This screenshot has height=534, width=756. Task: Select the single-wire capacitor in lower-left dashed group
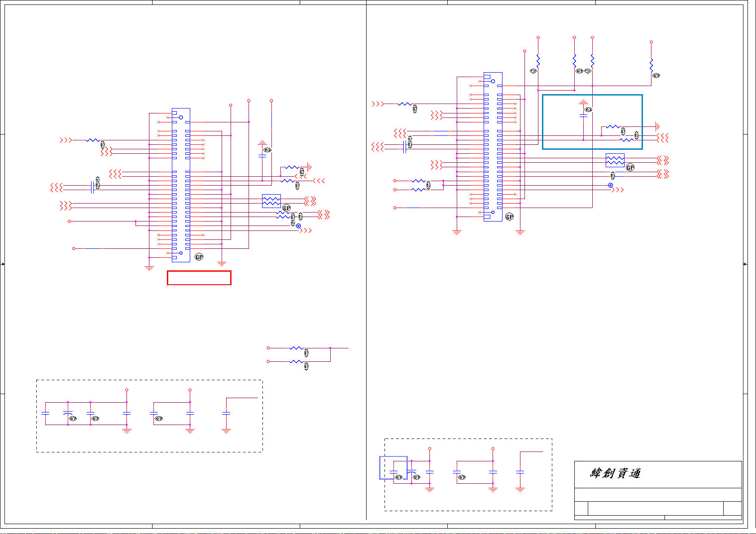click(x=226, y=413)
